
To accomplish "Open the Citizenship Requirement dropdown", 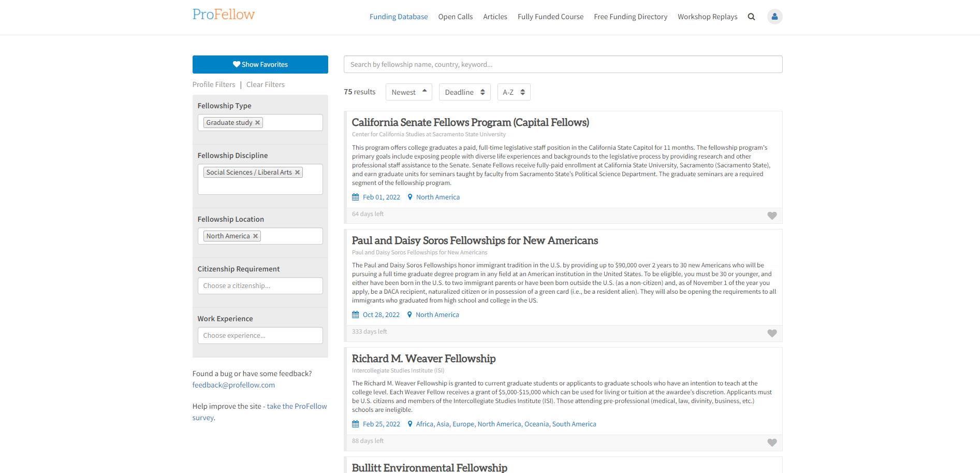I will tap(260, 286).
